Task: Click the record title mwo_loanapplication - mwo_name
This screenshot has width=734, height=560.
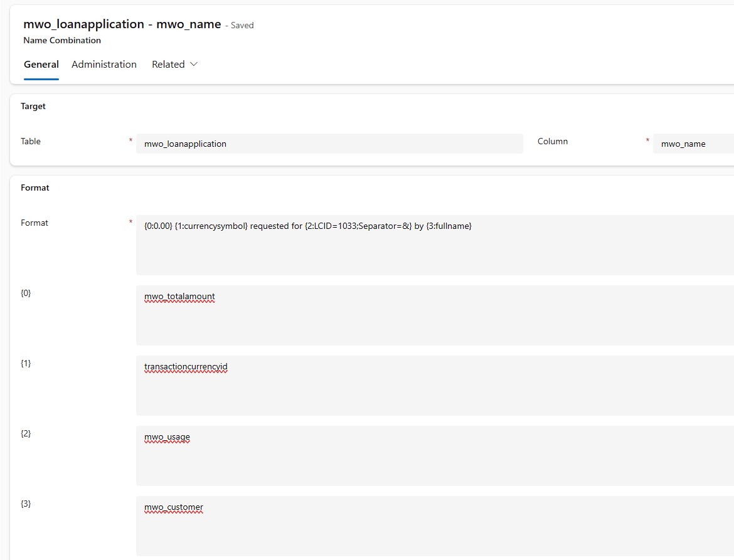Action: pyautogui.click(x=122, y=24)
